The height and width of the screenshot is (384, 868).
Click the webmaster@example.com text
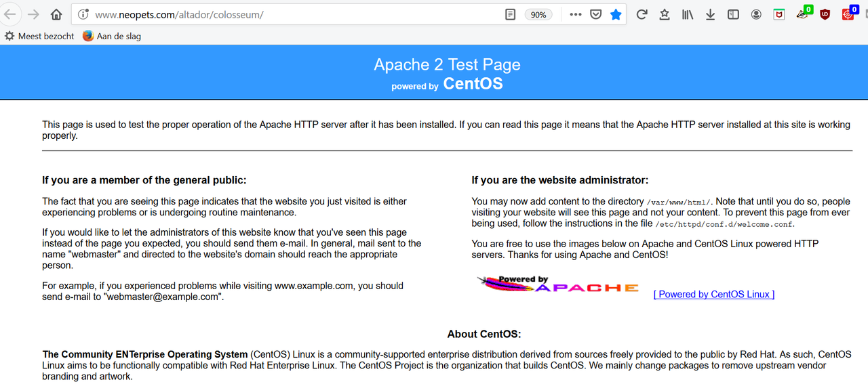(163, 297)
